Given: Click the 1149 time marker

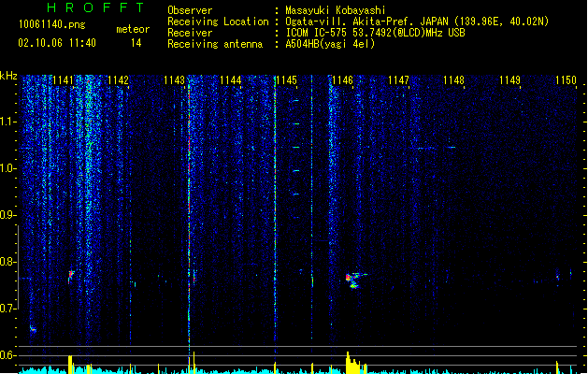Looking at the screenshot, I should (510, 80).
